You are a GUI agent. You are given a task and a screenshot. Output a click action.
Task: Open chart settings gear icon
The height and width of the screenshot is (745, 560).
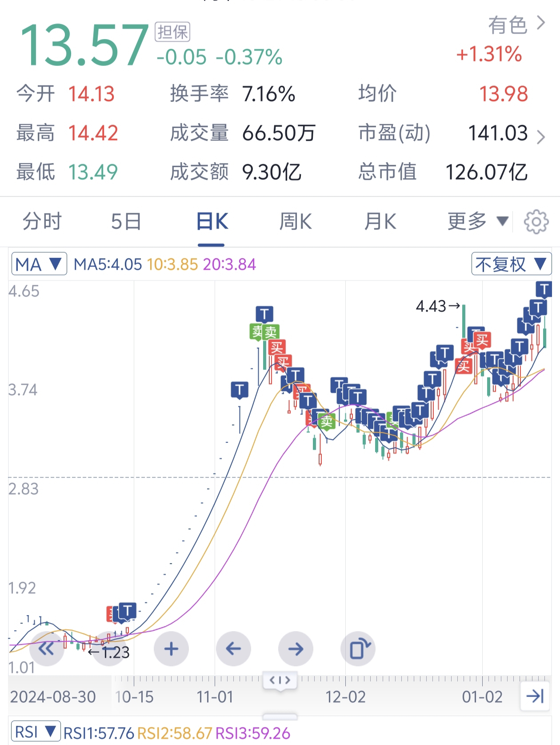point(536,221)
